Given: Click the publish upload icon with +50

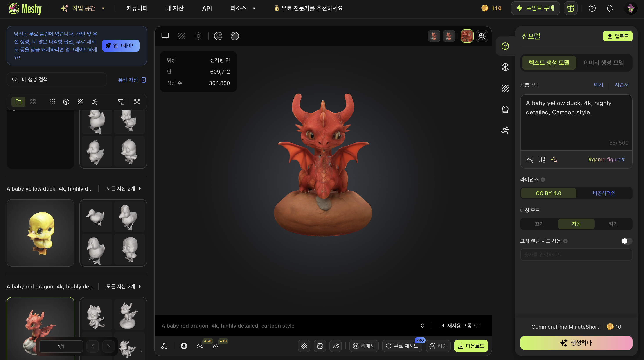Looking at the screenshot, I should coord(200,346).
